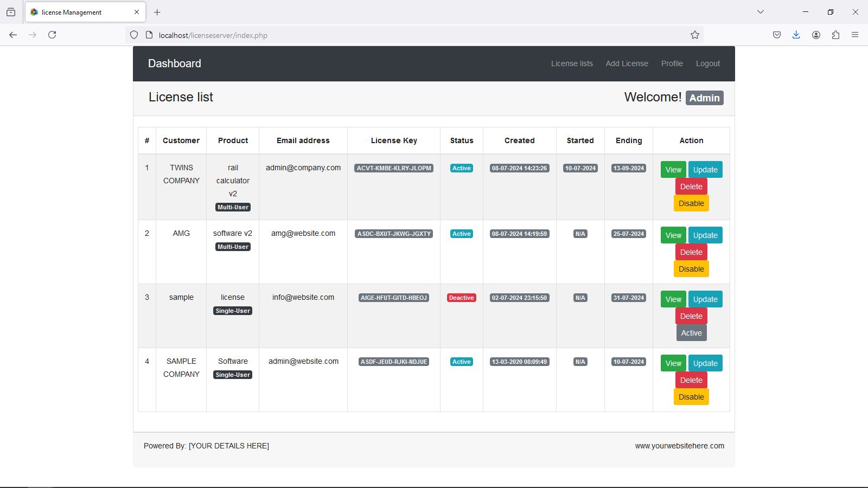Go back to the previous page
Viewport: 868px width, 488px height.
click(x=13, y=35)
